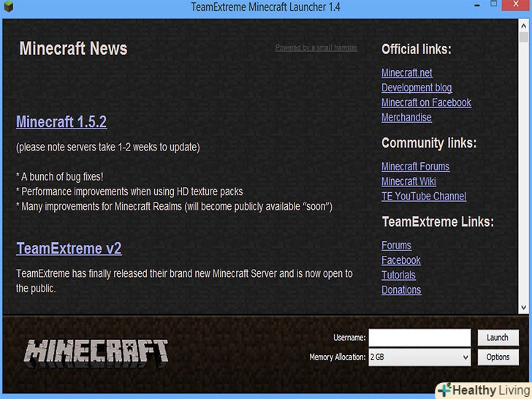This screenshot has height=399, width=532.
Task: Open the Options dialog
Action: tap(498, 357)
